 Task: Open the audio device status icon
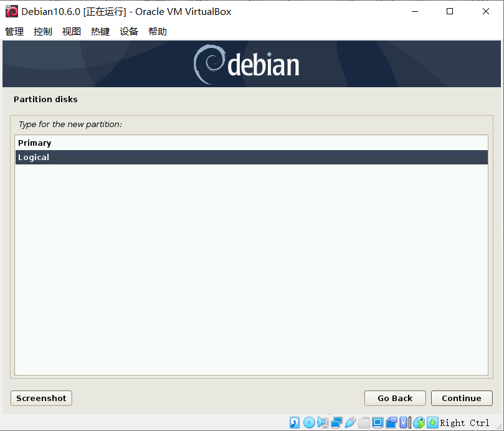(321, 422)
